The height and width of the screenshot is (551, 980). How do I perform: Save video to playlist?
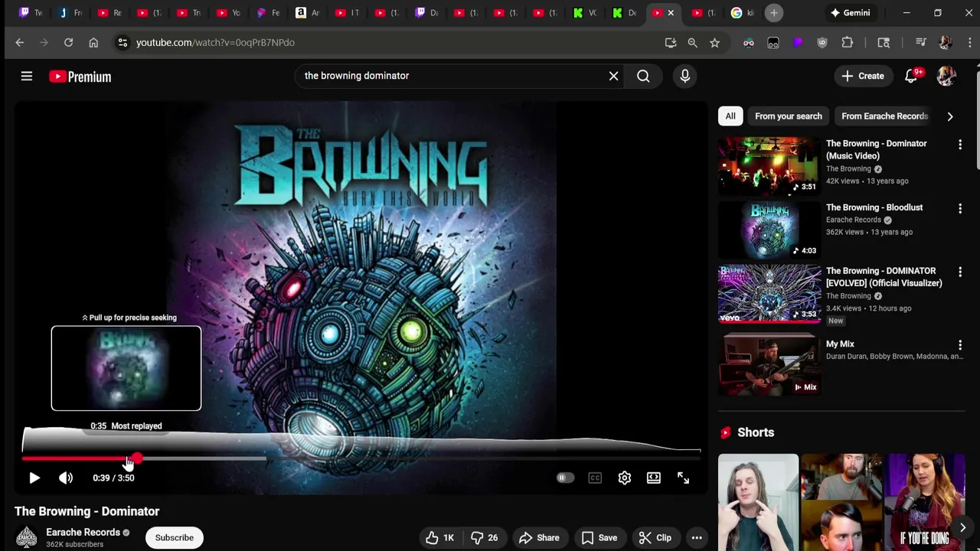click(599, 537)
